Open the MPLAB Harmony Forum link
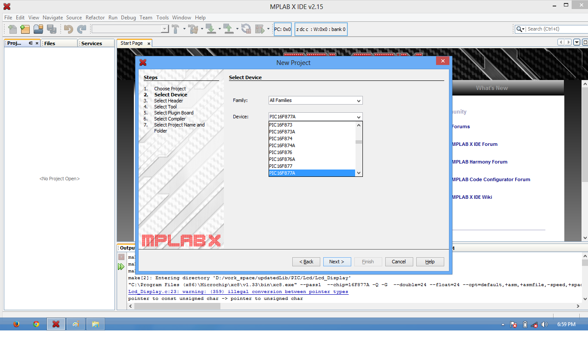 point(480,162)
